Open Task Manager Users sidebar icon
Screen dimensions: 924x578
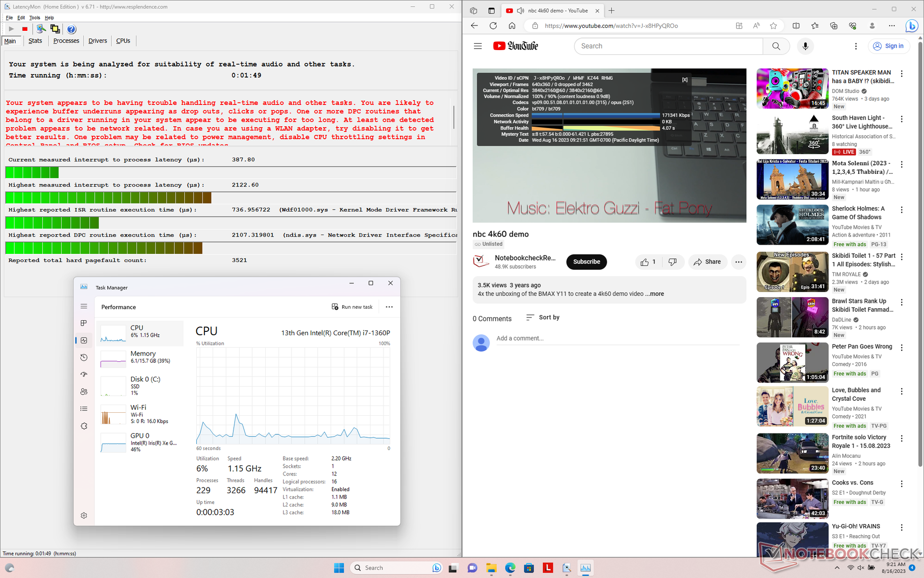84,392
